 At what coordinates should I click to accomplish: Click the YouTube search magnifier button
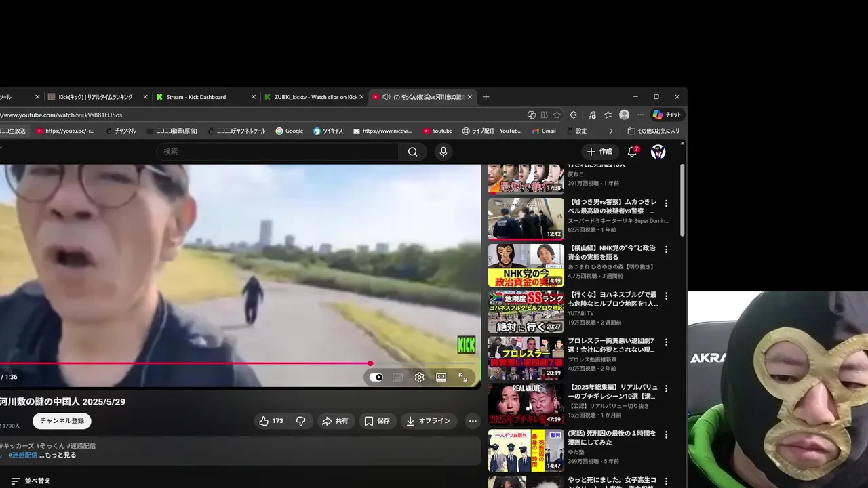point(412,152)
